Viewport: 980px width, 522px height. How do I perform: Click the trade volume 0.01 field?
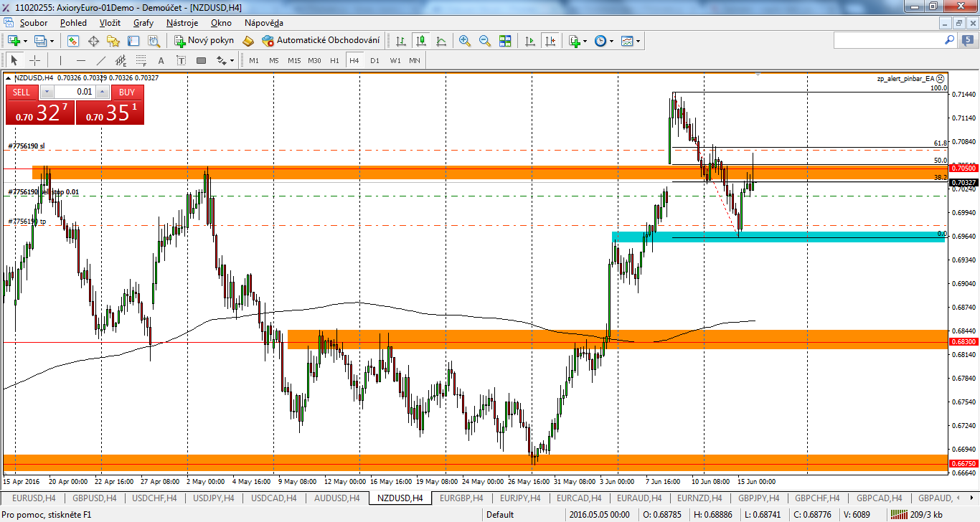coord(75,92)
